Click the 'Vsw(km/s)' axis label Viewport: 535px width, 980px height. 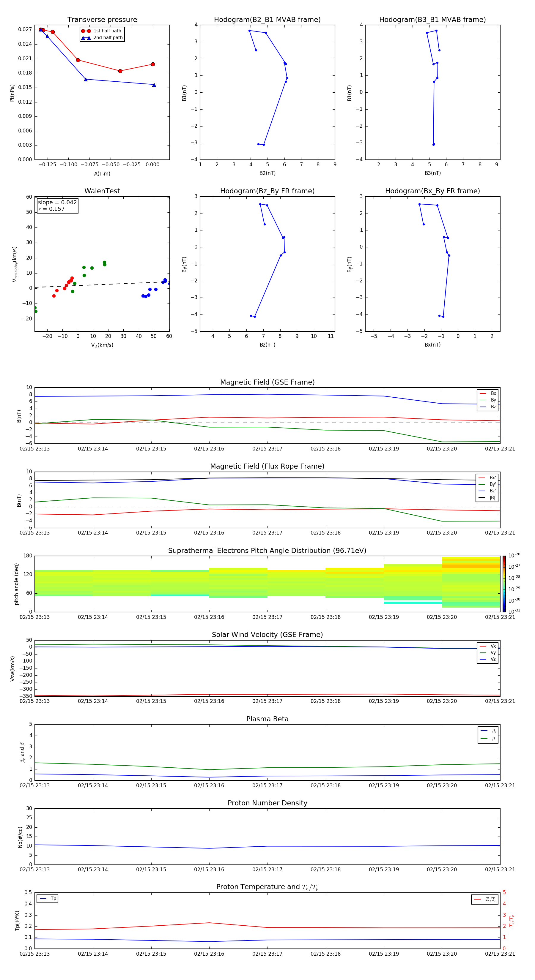click(x=12, y=668)
